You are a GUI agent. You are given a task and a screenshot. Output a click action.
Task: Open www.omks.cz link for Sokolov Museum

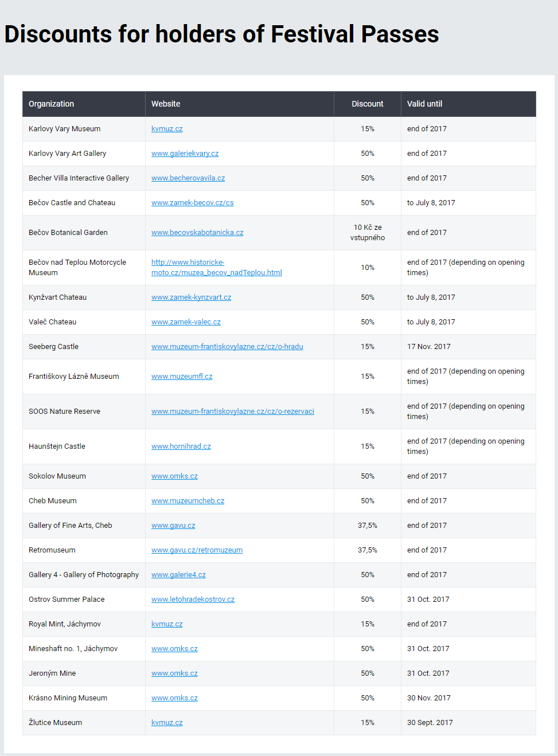[174, 476]
